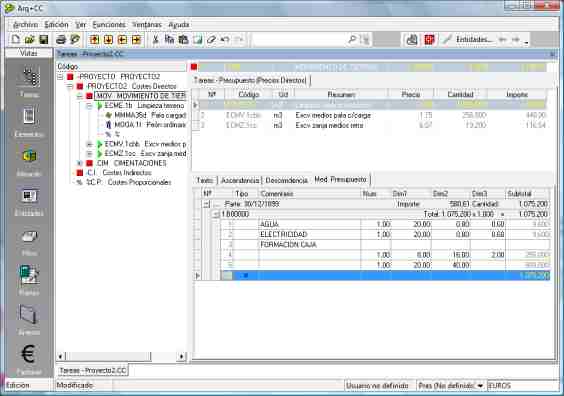Click the red toolbar icon beside Entidades

coord(429,40)
